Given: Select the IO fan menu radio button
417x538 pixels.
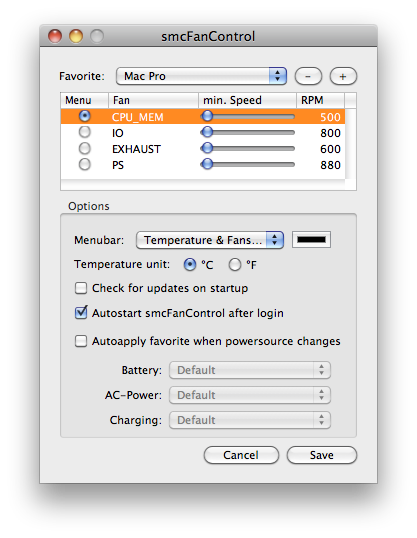Looking at the screenshot, I should tap(84, 132).
